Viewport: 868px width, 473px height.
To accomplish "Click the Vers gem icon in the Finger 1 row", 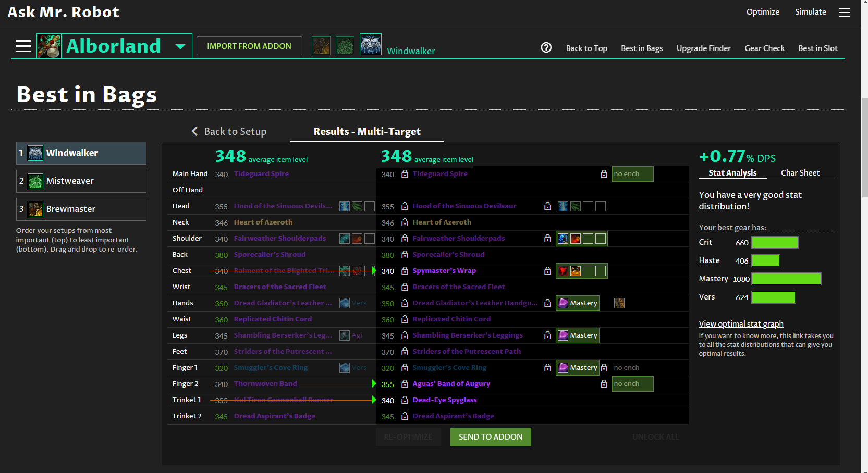I will tap(345, 368).
